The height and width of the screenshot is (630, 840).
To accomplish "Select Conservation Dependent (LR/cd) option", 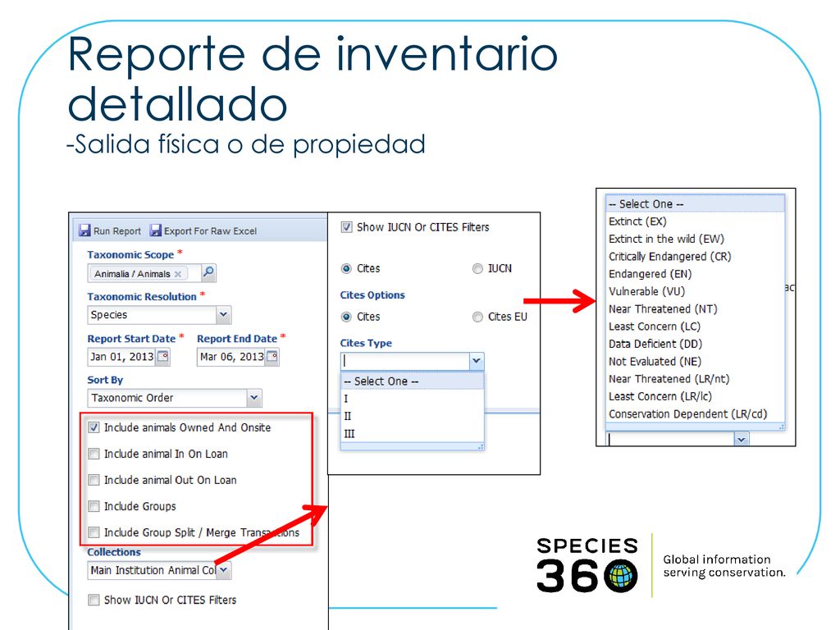I will (696, 414).
